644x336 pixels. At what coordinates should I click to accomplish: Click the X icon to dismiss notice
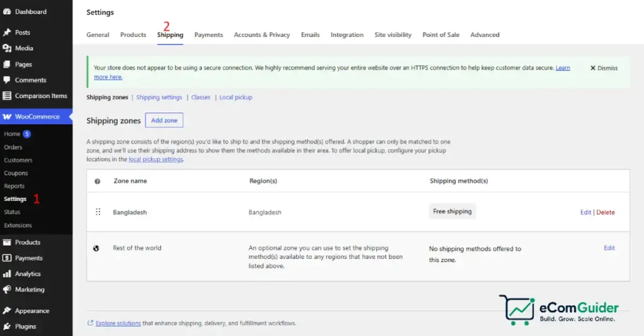(x=592, y=68)
